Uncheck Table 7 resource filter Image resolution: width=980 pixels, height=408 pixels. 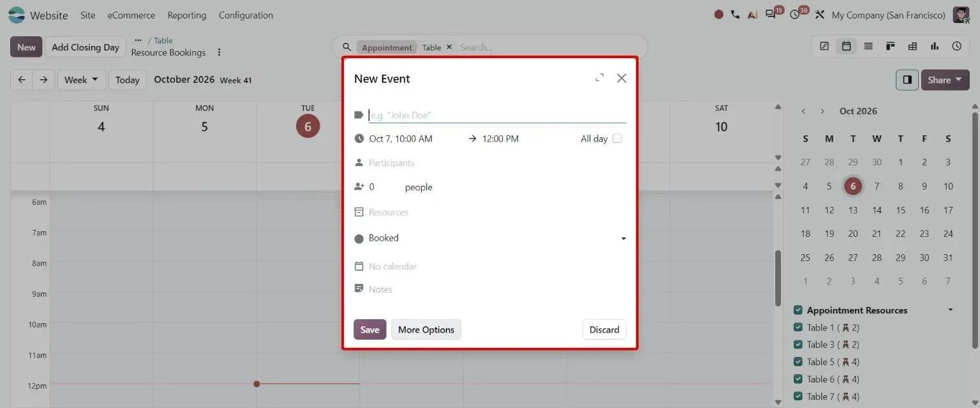[x=798, y=397]
